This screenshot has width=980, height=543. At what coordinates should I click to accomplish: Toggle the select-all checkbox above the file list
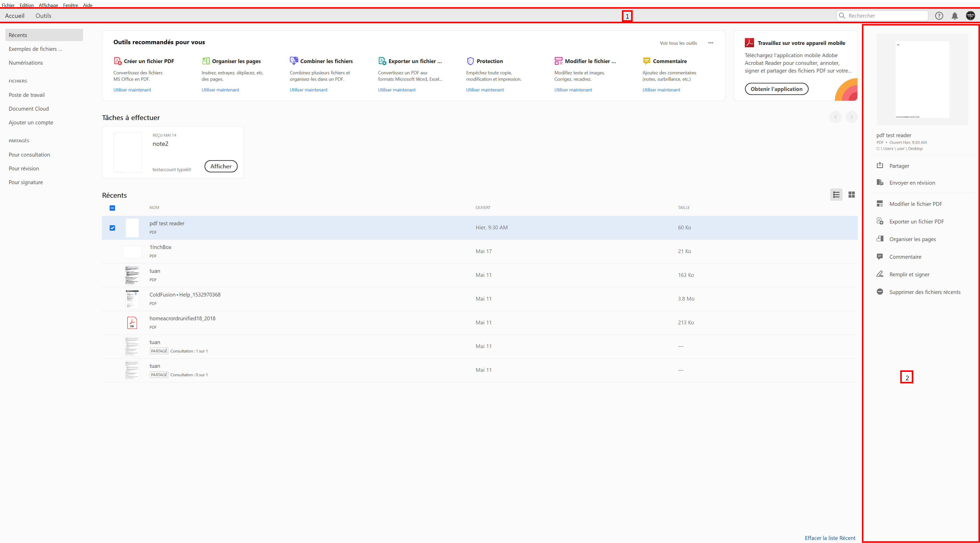(112, 208)
